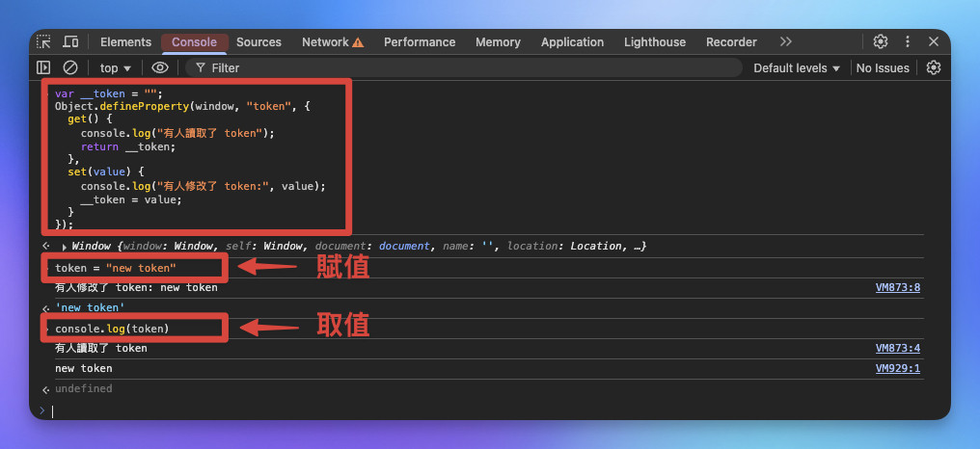
Task: Open the Elements tab
Action: pos(125,41)
